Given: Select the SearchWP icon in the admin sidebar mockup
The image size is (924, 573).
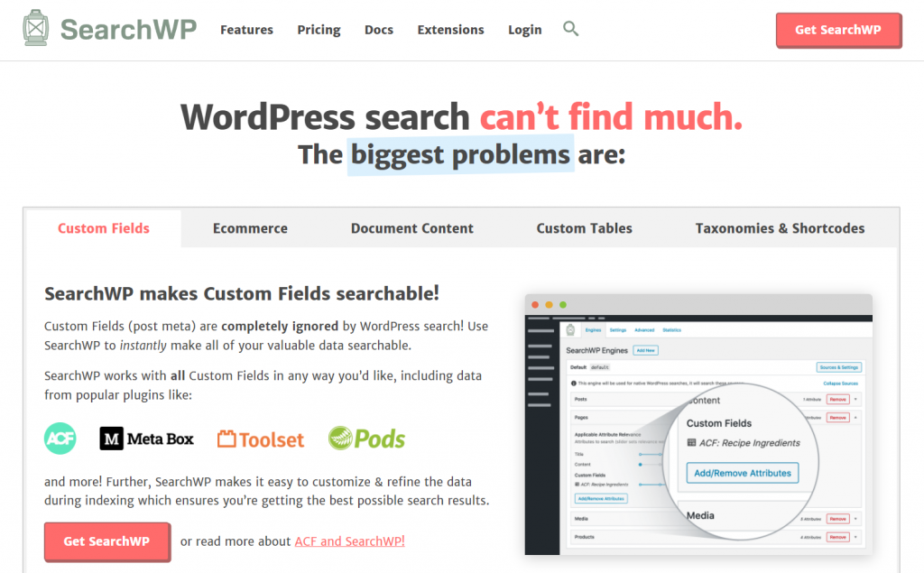Looking at the screenshot, I should click(570, 328).
